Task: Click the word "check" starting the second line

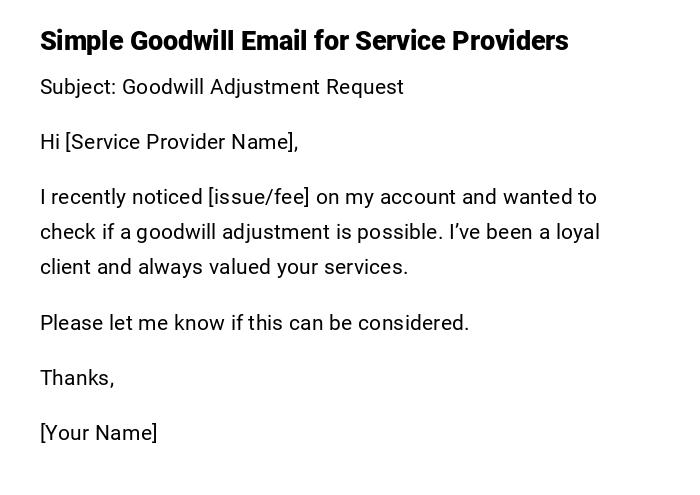Action: pos(67,232)
